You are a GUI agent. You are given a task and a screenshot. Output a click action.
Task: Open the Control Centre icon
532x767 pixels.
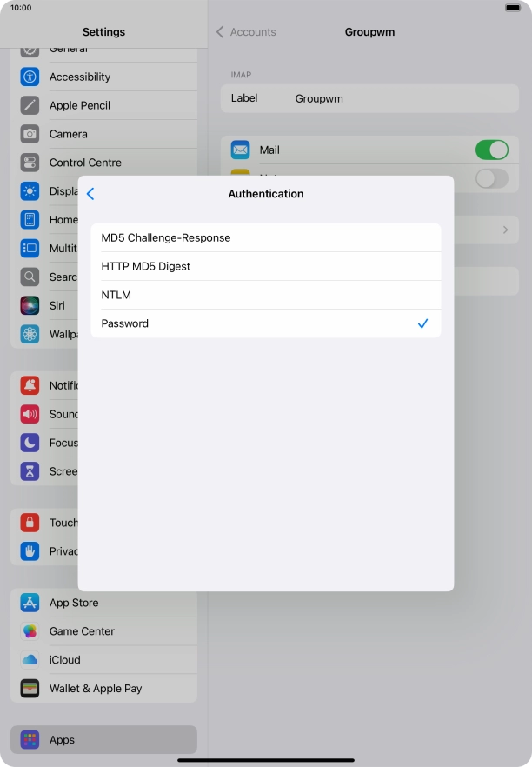pos(30,163)
